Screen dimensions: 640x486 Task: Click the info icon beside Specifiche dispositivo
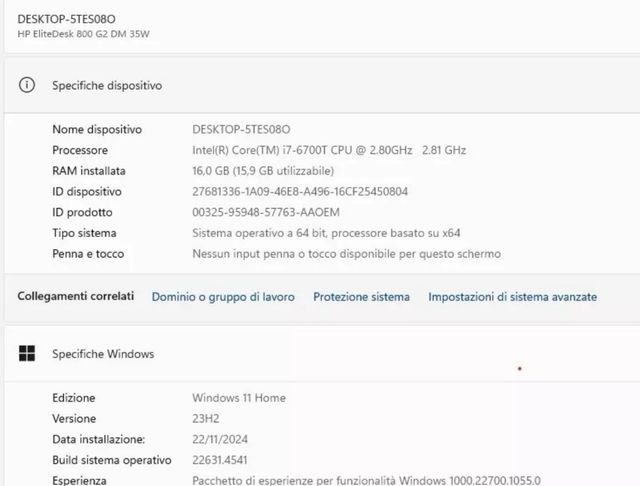[x=27, y=85]
